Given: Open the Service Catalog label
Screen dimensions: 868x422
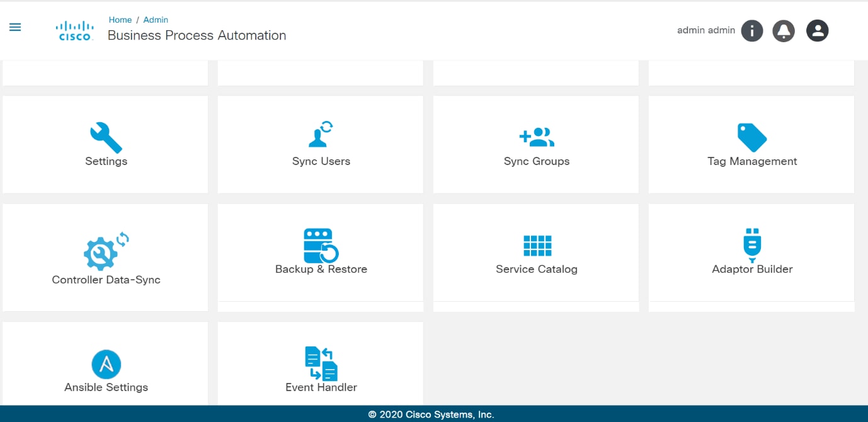Looking at the screenshot, I should [x=537, y=269].
